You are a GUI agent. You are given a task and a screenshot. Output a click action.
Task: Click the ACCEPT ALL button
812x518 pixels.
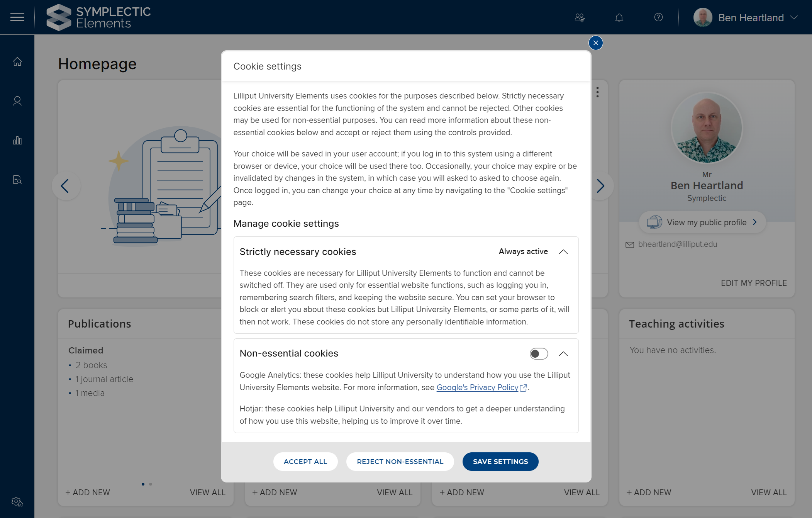click(x=305, y=462)
